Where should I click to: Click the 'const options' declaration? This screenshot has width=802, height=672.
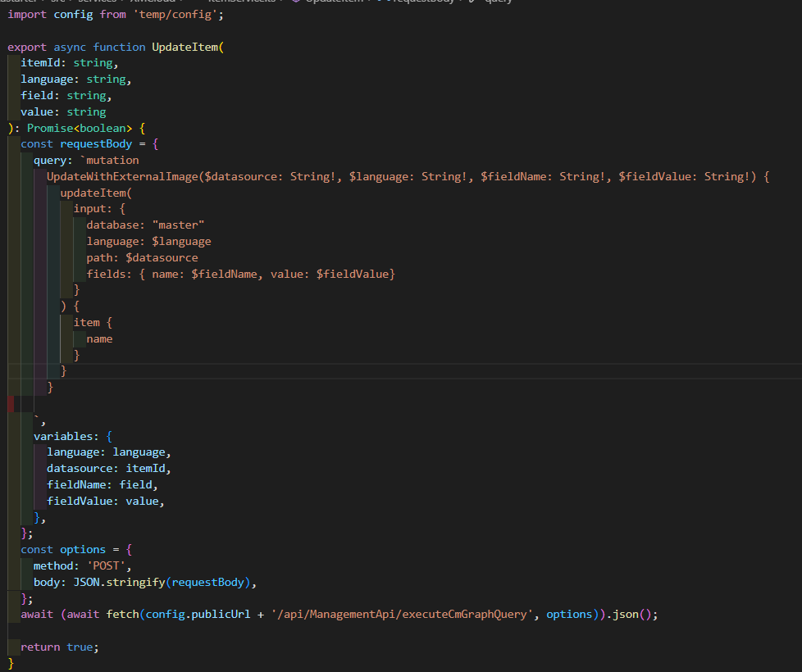point(63,550)
